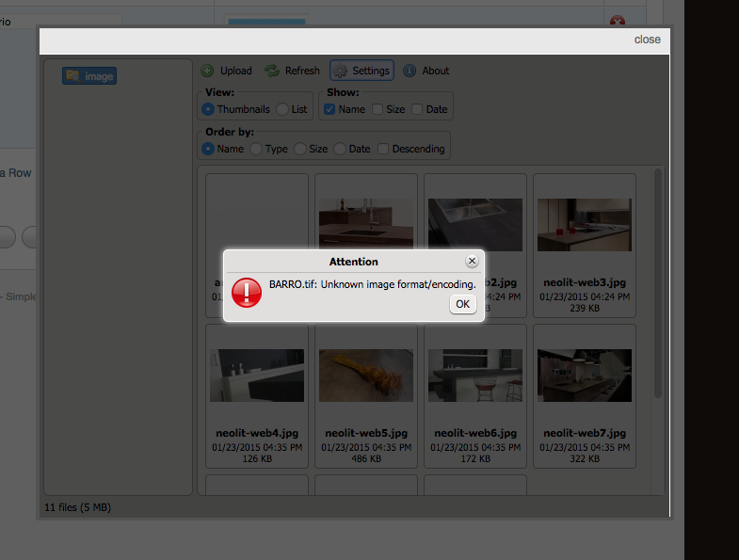The image size is (739, 560).
Task: Click the Refresh arrows icon
Action: pyautogui.click(x=272, y=71)
